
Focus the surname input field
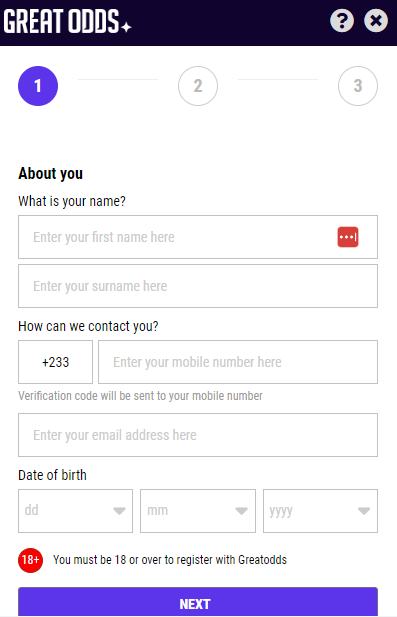198,286
